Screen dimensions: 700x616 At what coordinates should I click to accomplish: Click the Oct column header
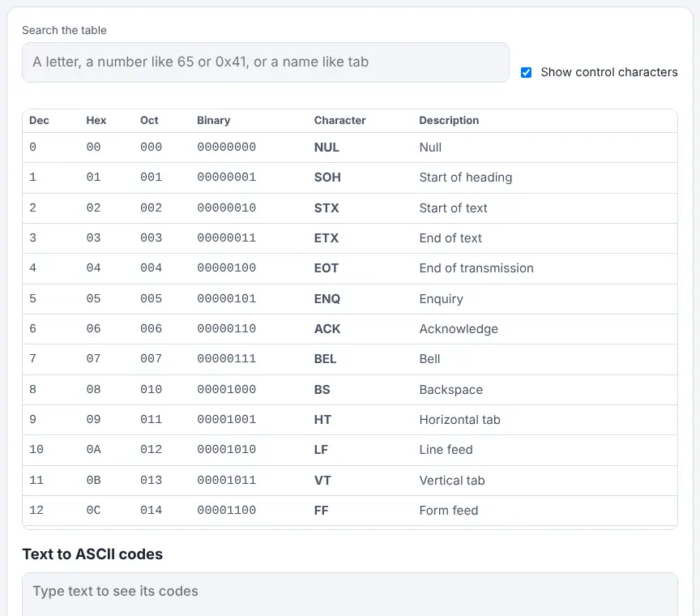[149, 121]
